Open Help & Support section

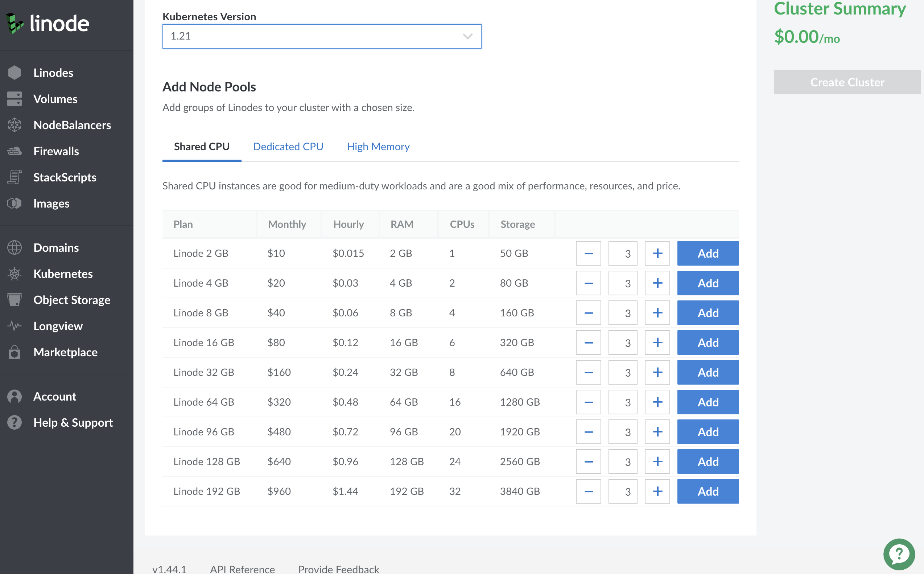(73, 422)
